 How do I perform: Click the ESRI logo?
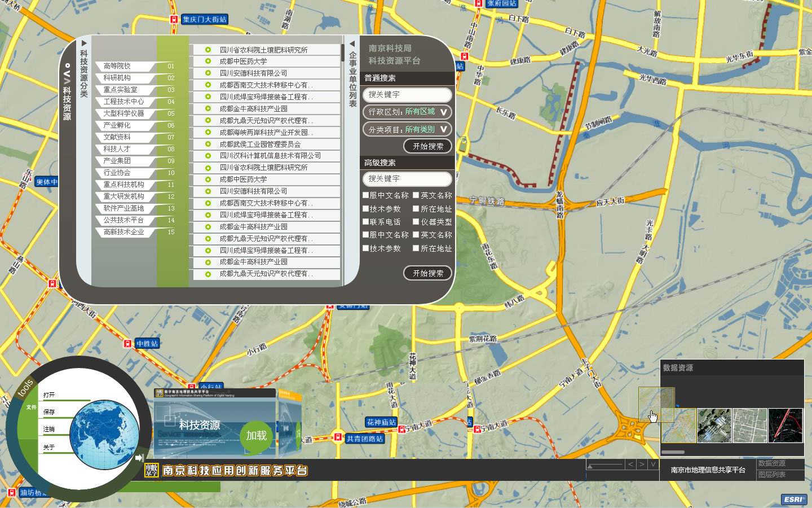(x=793, y=500)
